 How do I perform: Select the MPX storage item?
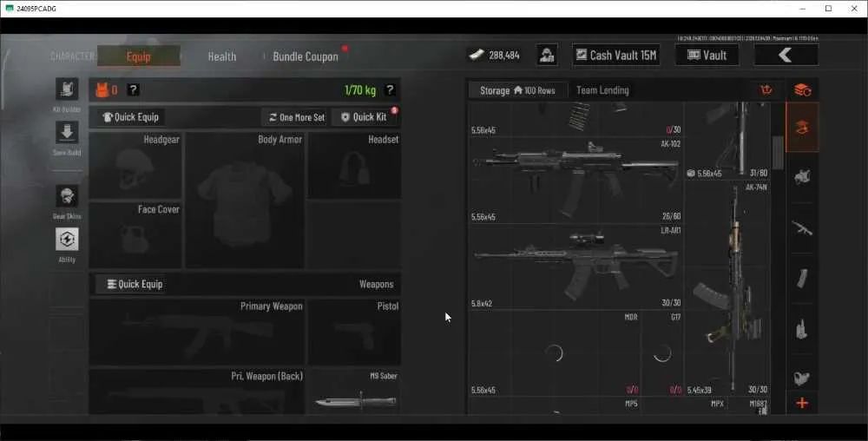[x=705, y=405]
